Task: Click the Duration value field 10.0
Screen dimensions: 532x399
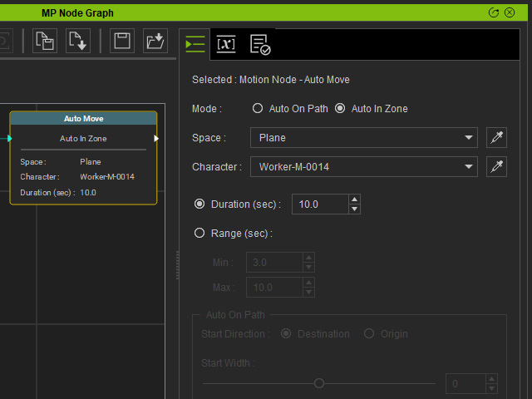Action: tap(320, 204)
